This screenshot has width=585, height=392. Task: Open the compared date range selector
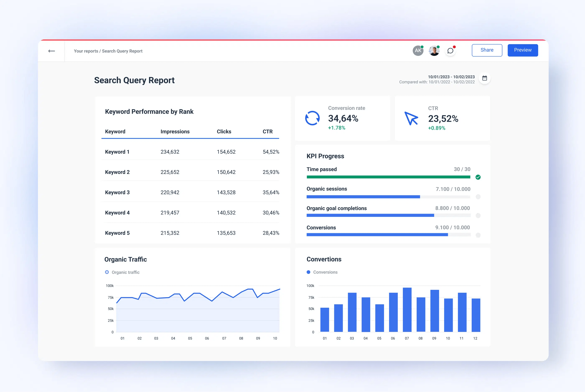pyautogui.click(x=436, y=82)
